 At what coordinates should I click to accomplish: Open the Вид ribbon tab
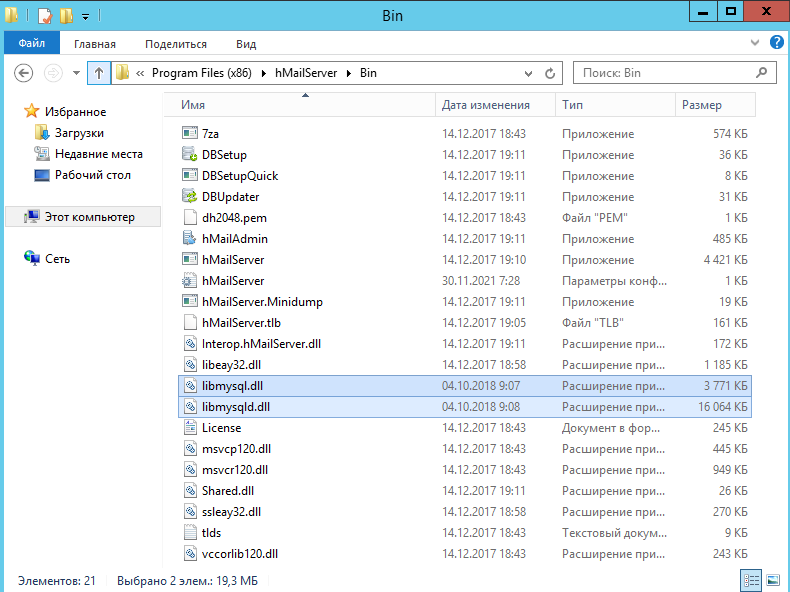[x=246, y=44]
